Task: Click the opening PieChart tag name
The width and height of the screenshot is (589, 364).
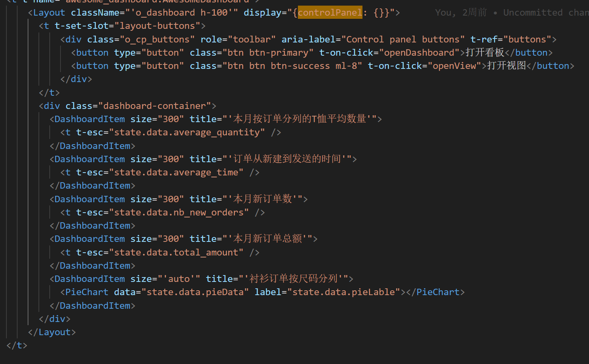Action: (x=87, y=292)
